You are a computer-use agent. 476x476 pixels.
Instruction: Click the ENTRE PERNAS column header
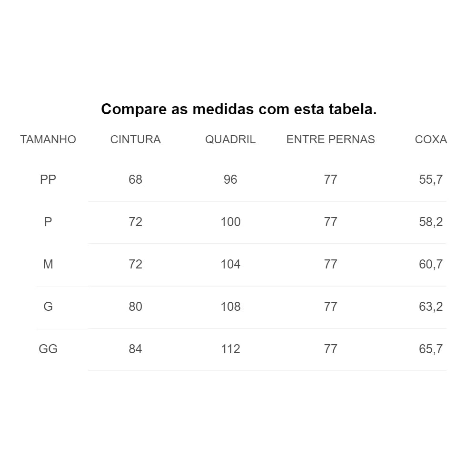click(x=331, y=139)
